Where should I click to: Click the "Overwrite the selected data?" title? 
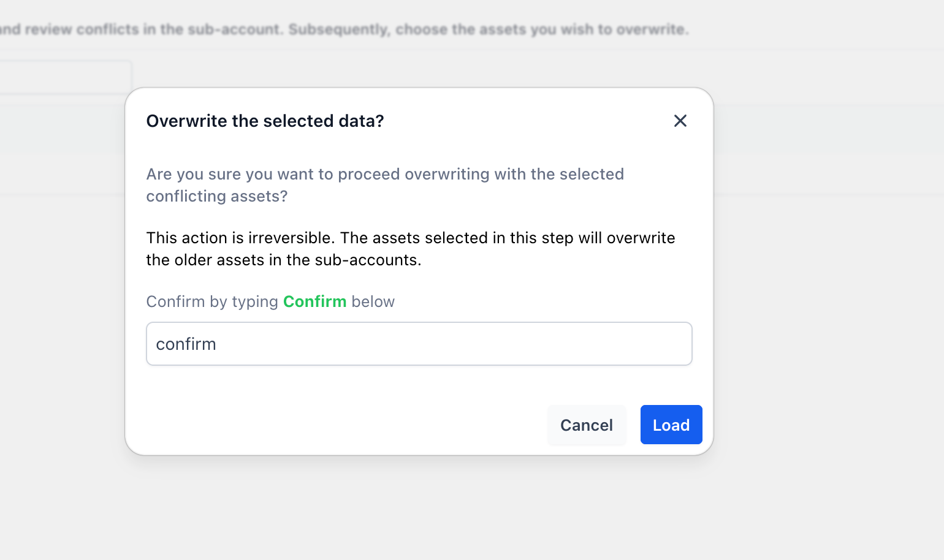(265, 121)
